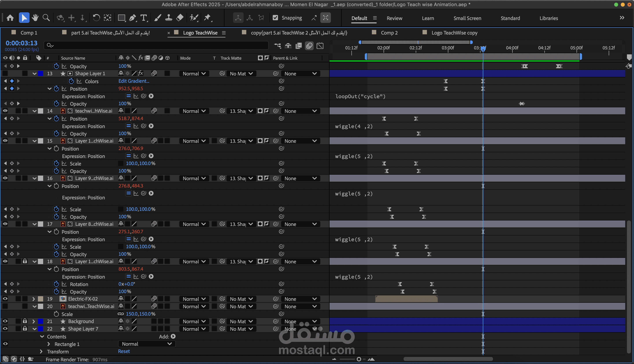Click the timeline zoom slider

pyautogui.click(x=359, y=359)
